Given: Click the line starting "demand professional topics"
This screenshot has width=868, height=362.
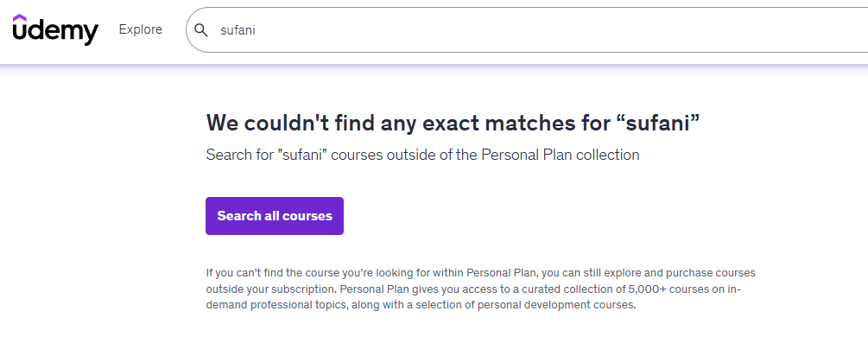Looking at the screenshot, I should (421, 305).
